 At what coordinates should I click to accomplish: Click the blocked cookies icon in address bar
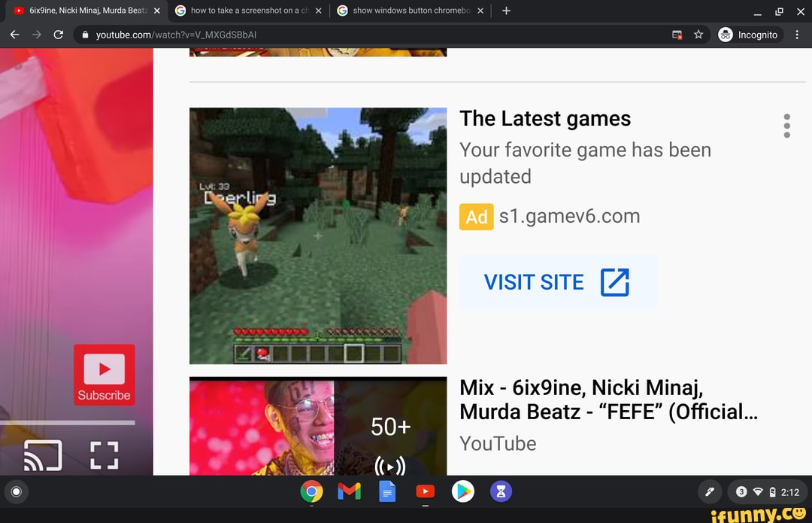pyautogui.click(x=677, y=35)
